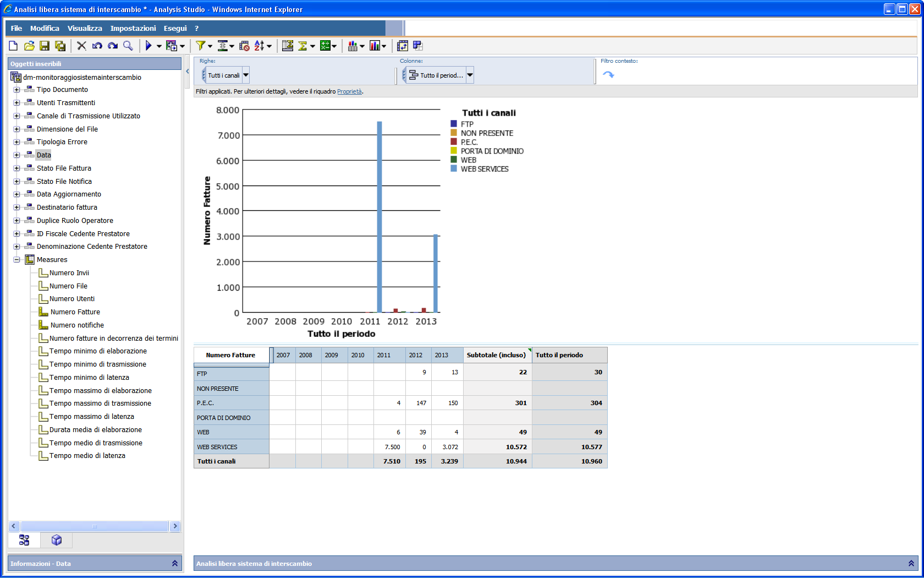Select Numero notifiche measure in tree
Viewport: 924px width, 578px height.
tap(77, 325)
